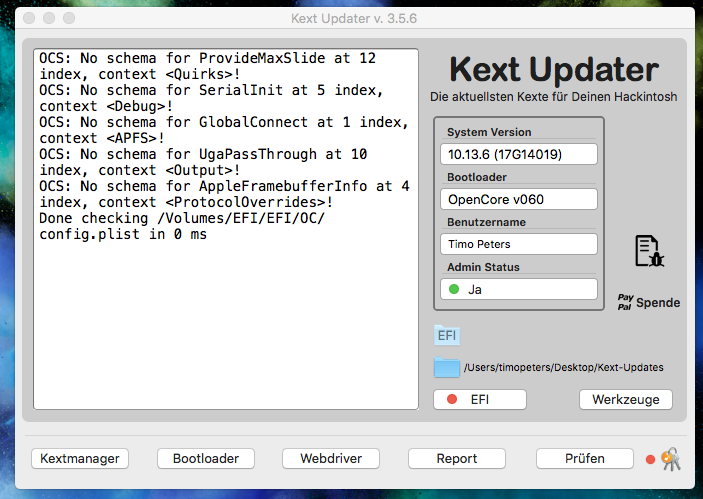
Task: Click the red status dot next to the keys icon
Action: point(650,460)
